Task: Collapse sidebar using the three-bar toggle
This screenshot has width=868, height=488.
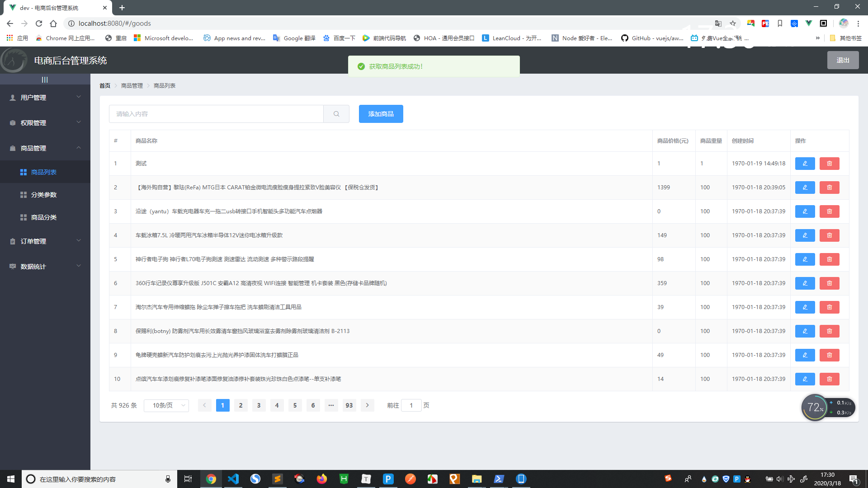Action: click(45, 80)
